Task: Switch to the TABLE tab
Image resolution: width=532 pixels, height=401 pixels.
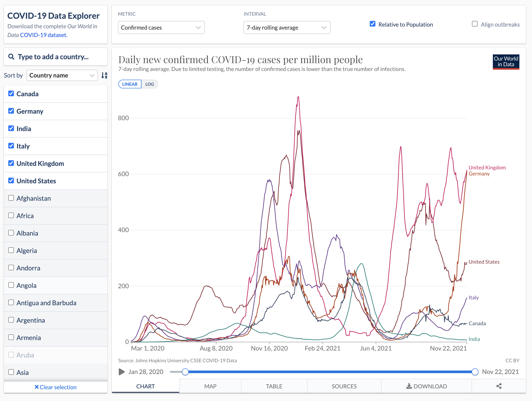Action: click(274, 386)
